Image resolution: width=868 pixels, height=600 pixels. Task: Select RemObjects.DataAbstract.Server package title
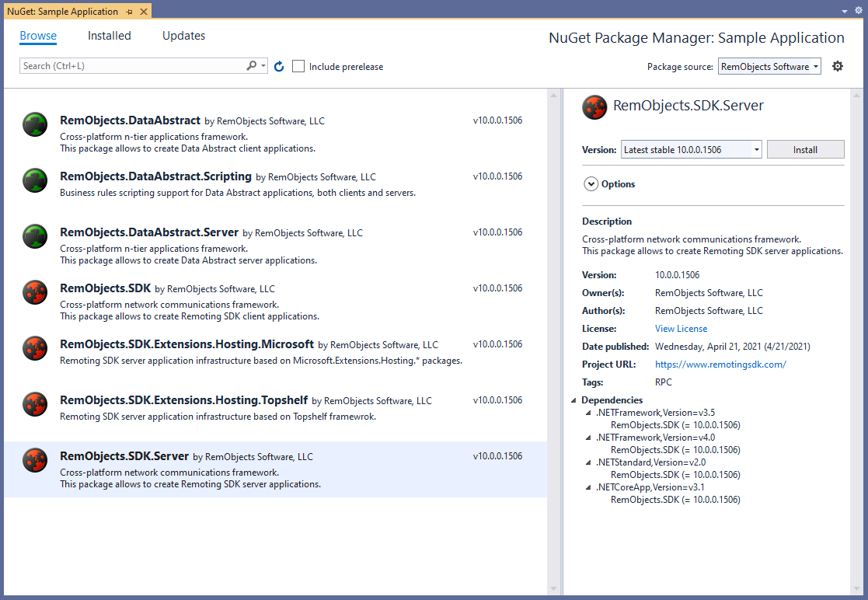(149, 232)
